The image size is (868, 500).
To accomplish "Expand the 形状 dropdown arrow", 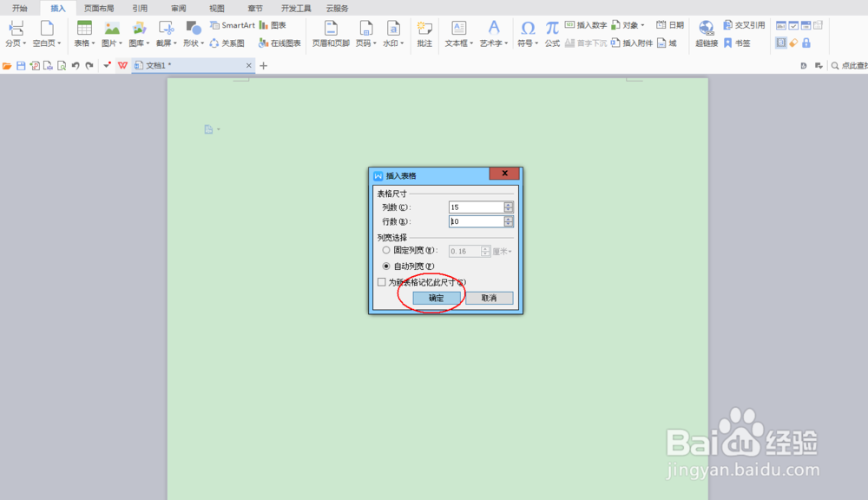I will coord(202,43).
